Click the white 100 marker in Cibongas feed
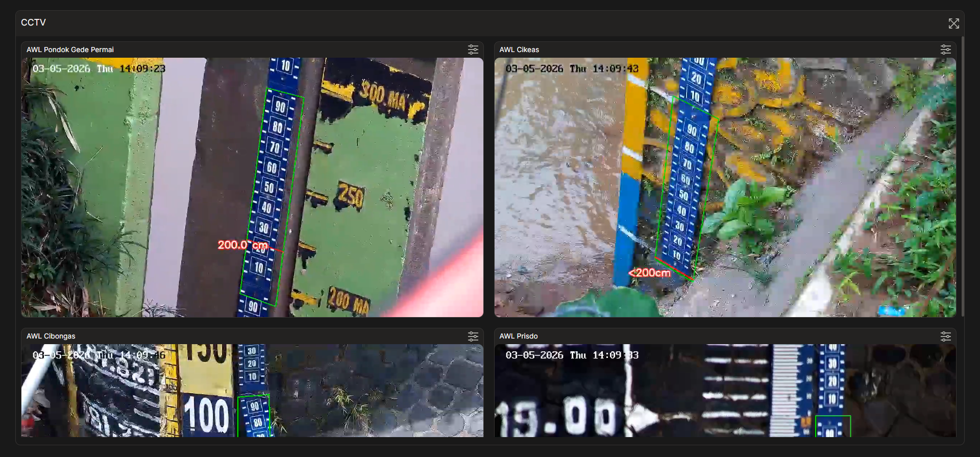The height and width of the screenshot is (457, 980). (206, 415)
